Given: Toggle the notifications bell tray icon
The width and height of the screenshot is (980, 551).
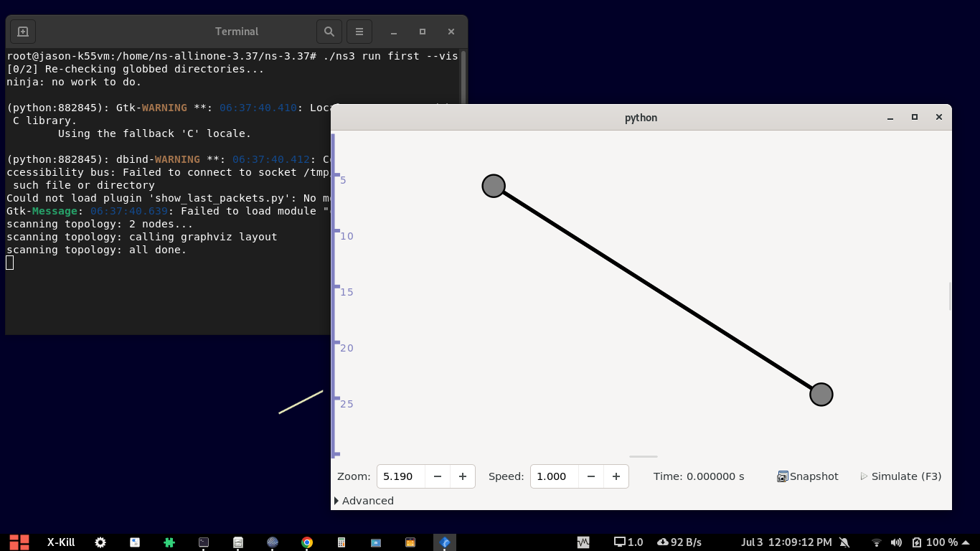Looking at the screenshot, I should (x=844, y=542).
